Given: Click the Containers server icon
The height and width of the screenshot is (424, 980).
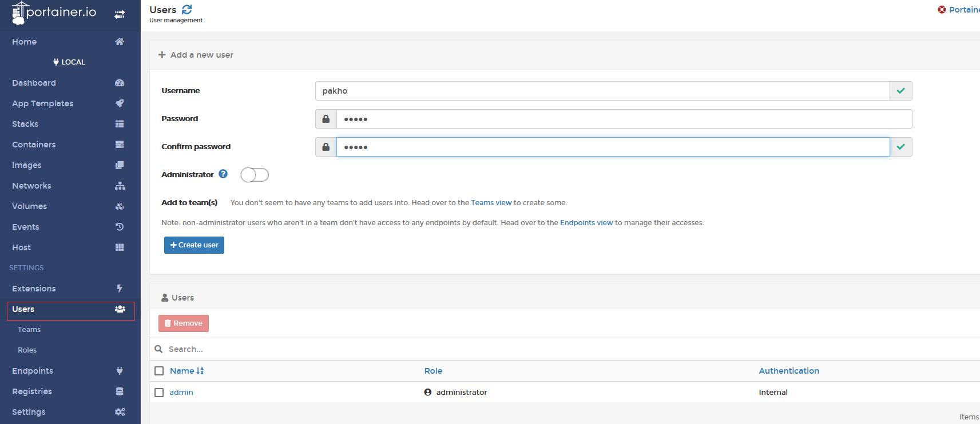Looking at the screenshot, I should click(x=120, y=145).
